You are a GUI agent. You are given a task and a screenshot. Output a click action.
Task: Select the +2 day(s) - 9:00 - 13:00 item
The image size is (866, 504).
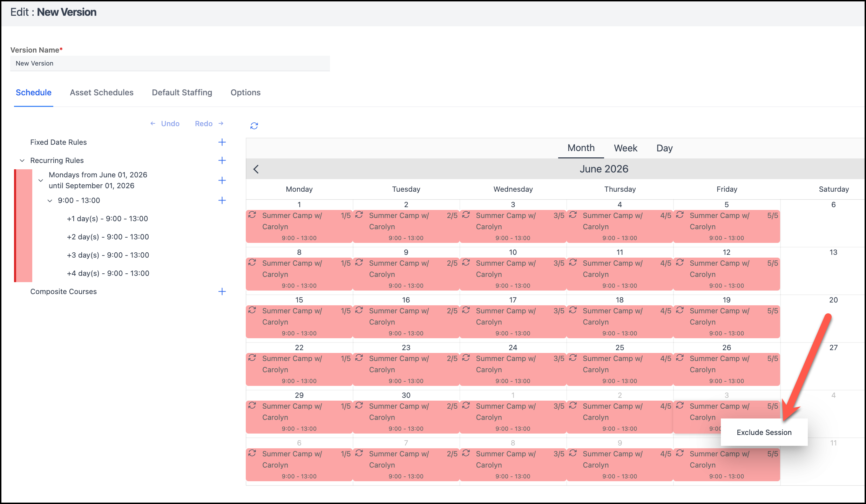[108, 237]
